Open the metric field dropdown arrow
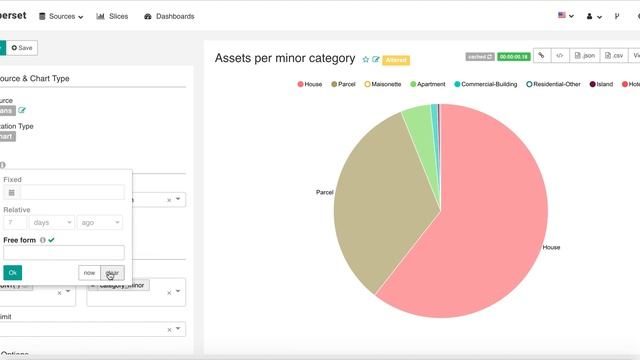The height and width of the screenshot is (360, 640). pyautogui.click(x=68, y=291)
